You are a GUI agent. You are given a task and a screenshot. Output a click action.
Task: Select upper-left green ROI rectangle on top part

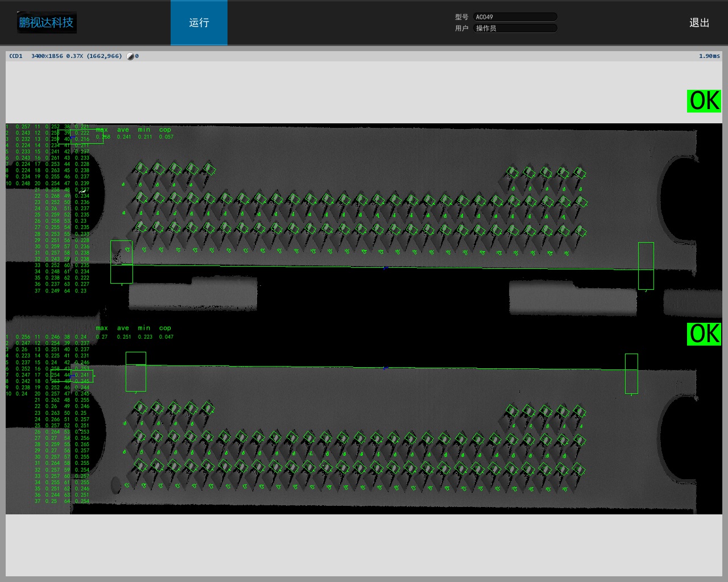(121, 261)
